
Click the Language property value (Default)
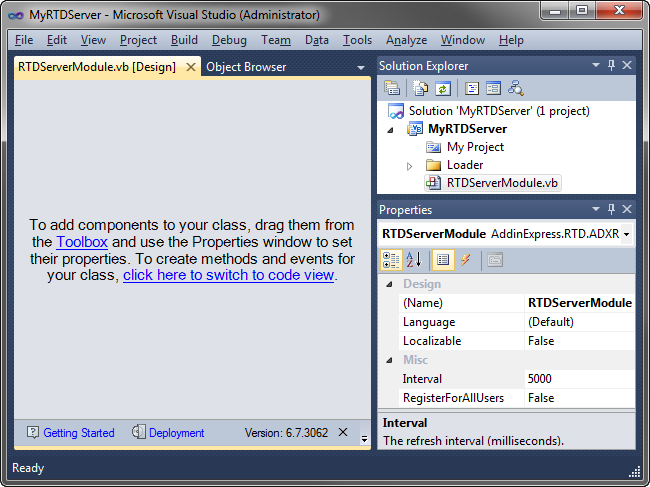coord(580,322)
